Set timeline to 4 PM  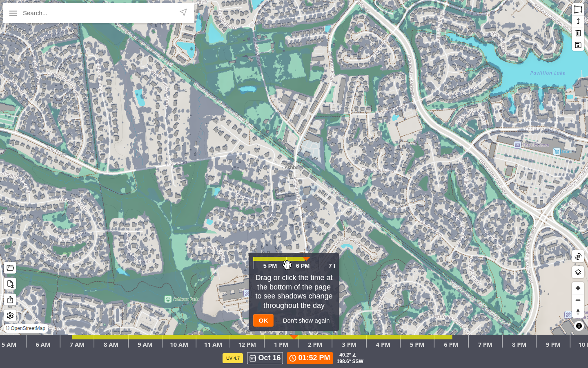click(383, 345)
